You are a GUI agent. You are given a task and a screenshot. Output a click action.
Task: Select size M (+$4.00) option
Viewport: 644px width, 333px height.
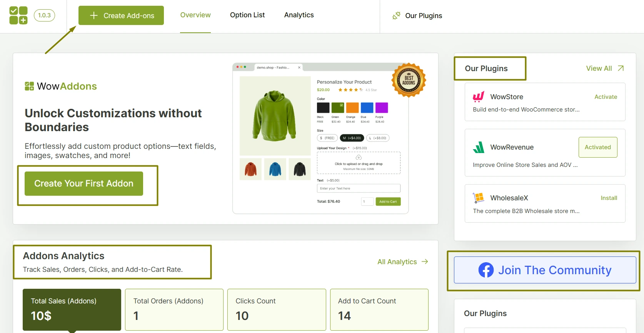[352, 138]
